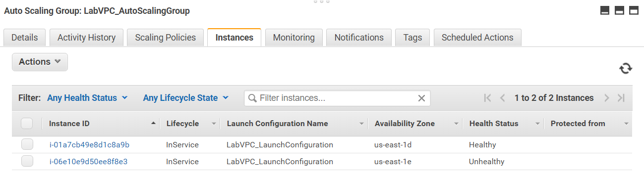The width and height of the screenshot is (644, 182).
Task: Sort by Instance ID column arrow
Action: [x=153, y=123]
